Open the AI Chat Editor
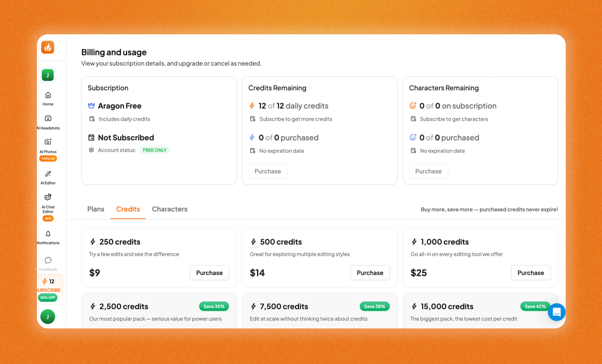602x364 pixels. [48, 207]
